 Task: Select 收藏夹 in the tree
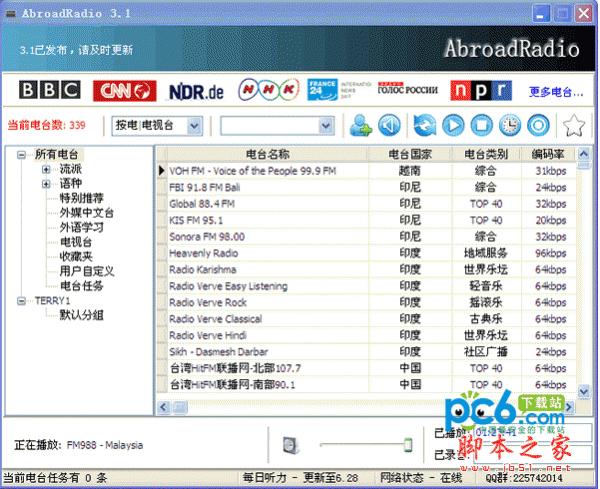click(x=76, y=256)
